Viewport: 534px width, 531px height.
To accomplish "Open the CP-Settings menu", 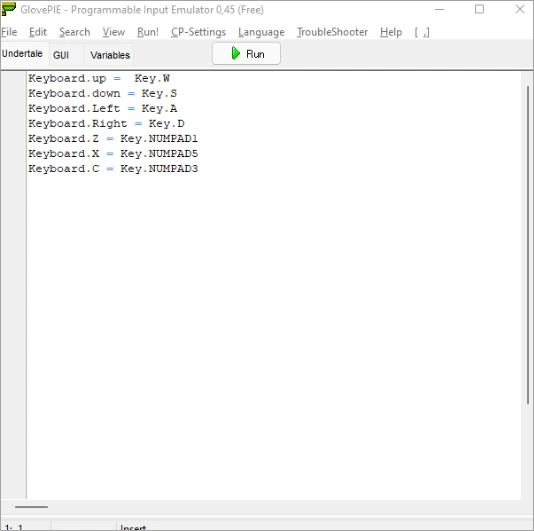I will [198, 32].
